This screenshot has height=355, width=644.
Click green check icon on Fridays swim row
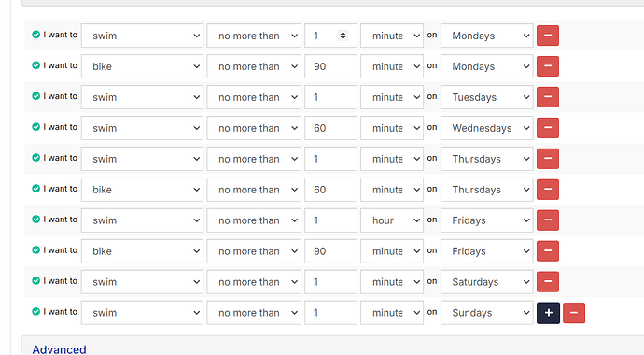(x=35, y=220)
